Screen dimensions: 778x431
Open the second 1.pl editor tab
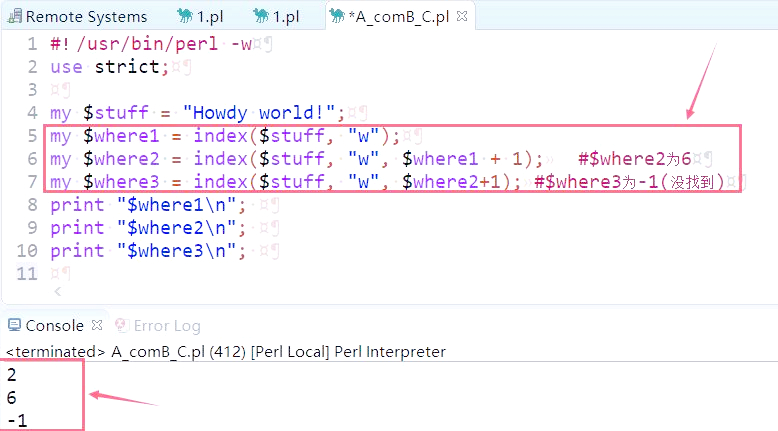pyautogui.click(x=276, y=16)
